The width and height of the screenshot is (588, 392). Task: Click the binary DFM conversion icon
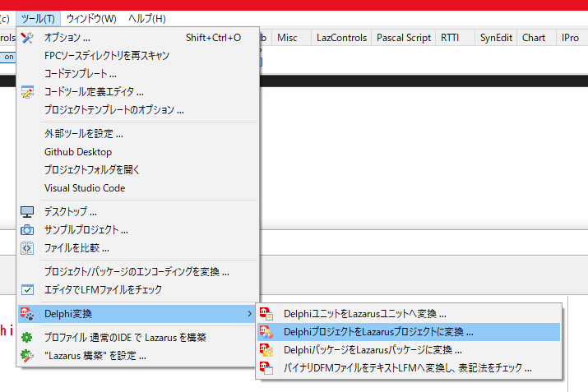266,367
